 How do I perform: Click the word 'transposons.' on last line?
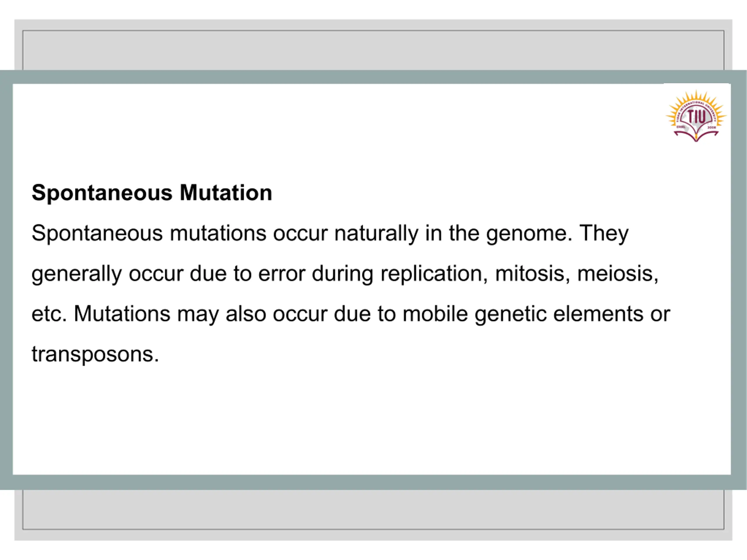[x=95, y=355]
